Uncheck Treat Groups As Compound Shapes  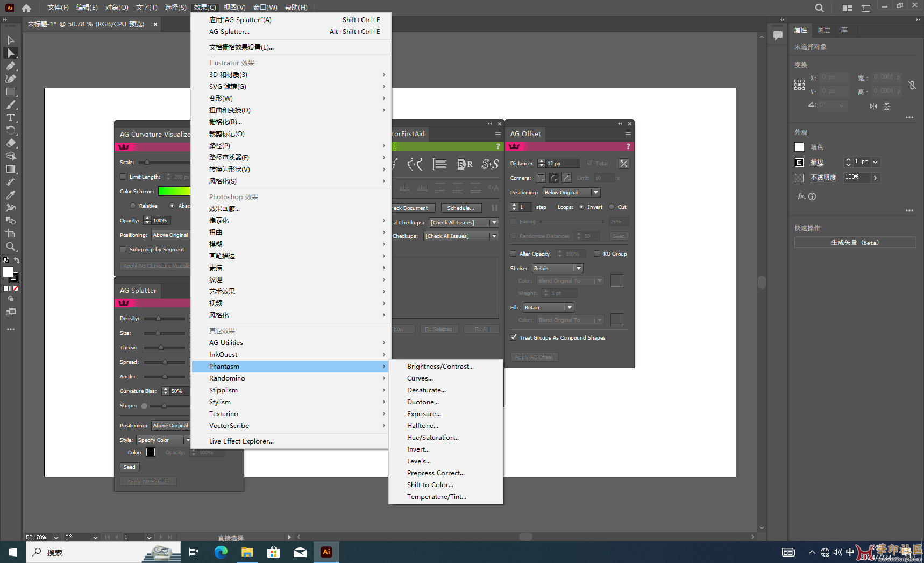click(x=513, y=337)
